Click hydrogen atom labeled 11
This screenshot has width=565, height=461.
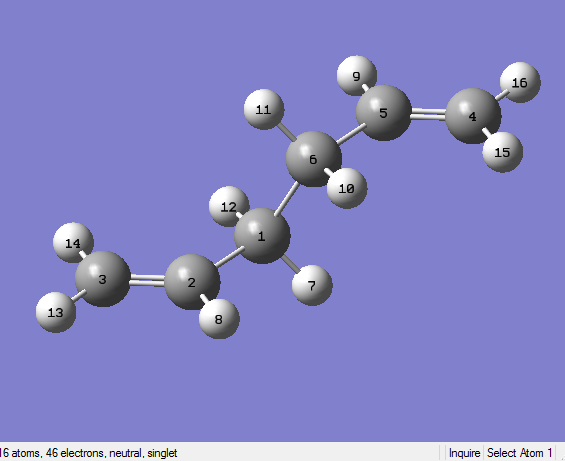click(x=264, y=109)
